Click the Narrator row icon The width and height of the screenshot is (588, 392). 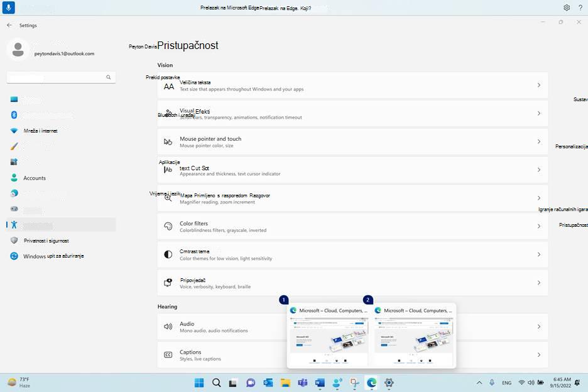(x=168, y=283)
